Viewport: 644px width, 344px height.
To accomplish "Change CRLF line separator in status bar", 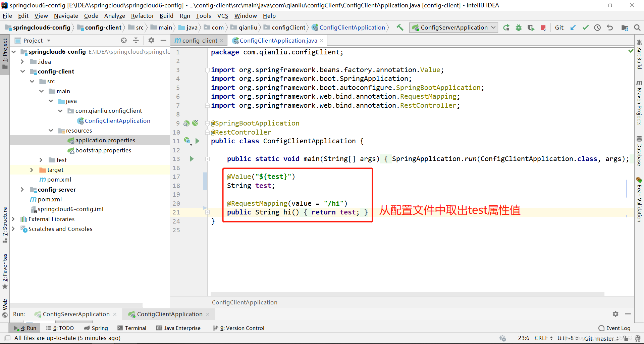I will click(x=543, y=338).
